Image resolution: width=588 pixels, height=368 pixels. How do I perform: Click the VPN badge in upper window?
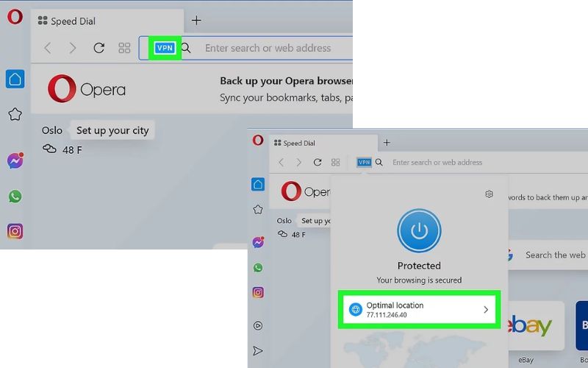coord(165,48)
